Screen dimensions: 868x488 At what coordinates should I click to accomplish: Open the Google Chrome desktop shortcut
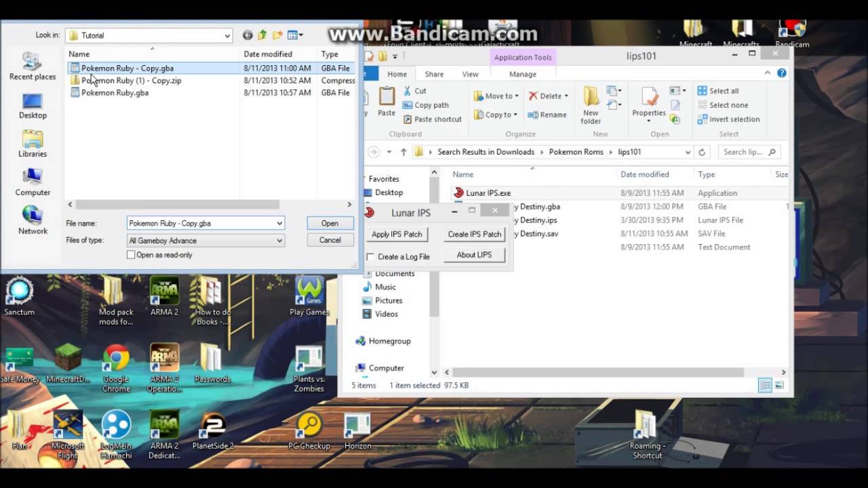(116, 368)
